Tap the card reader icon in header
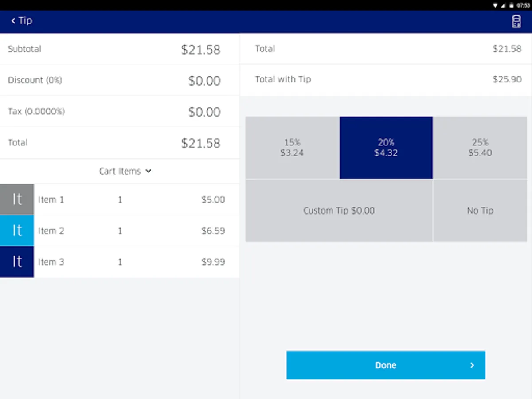Image resolution: width=532 pixels, height=399 pixels. click(516, 22)
